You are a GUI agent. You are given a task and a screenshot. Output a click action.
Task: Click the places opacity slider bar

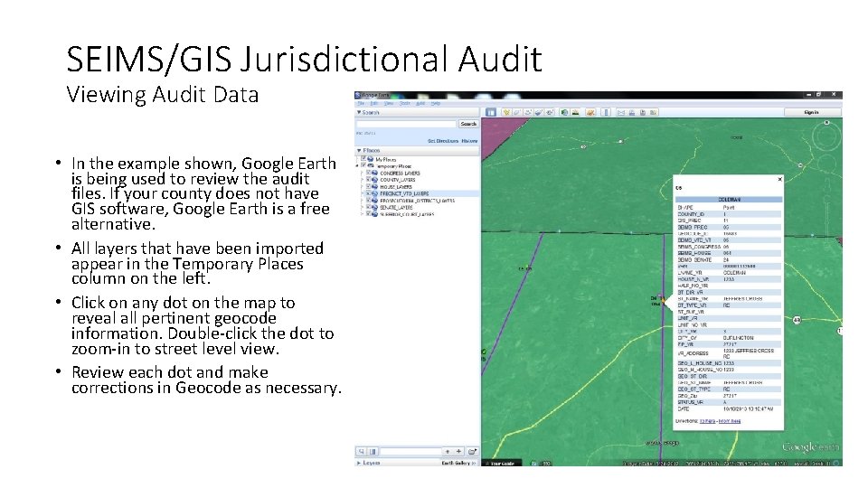click(410, 452)
